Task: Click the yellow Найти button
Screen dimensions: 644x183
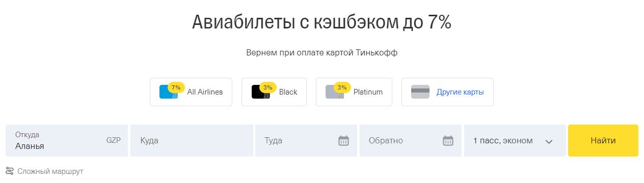Action: click(x=603, y=140)
